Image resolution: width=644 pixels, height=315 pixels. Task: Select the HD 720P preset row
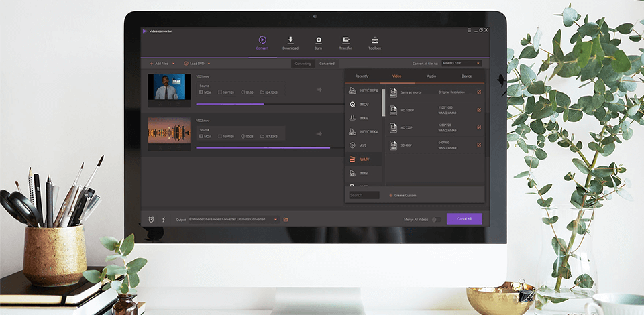click(x=435, y=127)
